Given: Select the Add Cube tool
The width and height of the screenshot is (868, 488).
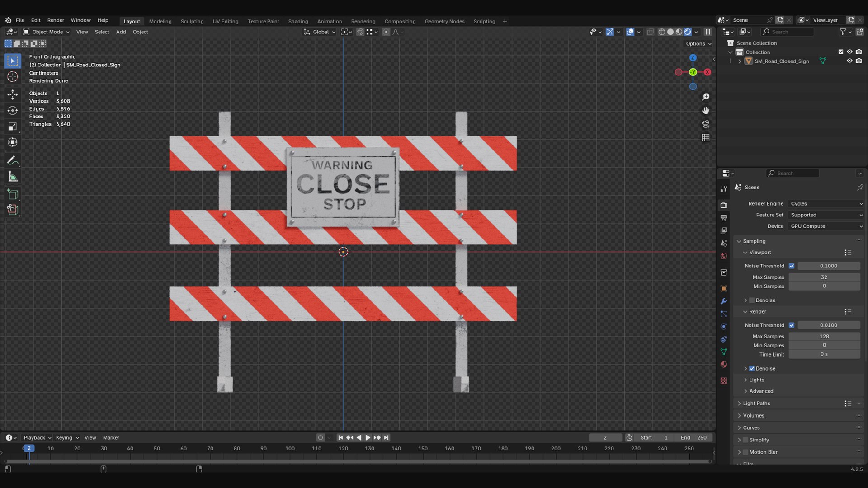Looking at the screenshot, I should [13, 194].
